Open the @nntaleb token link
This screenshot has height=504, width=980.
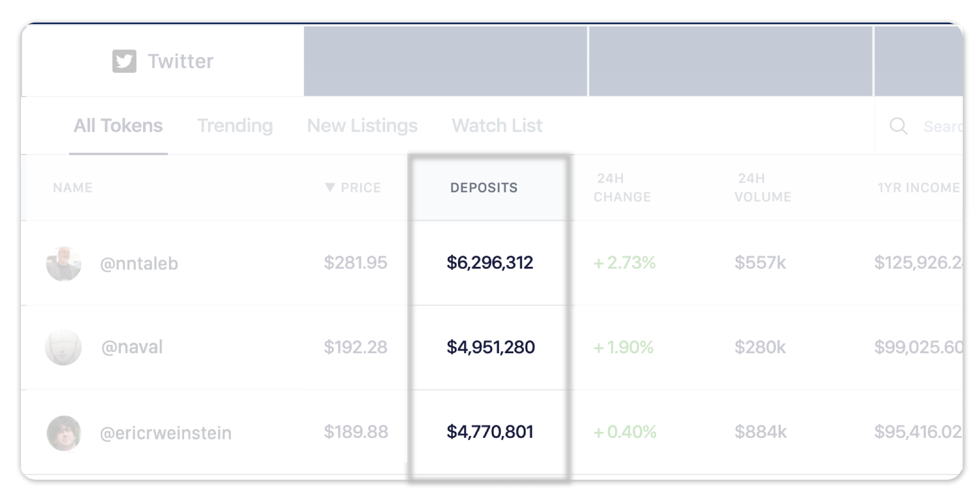[x=139, y=263]
